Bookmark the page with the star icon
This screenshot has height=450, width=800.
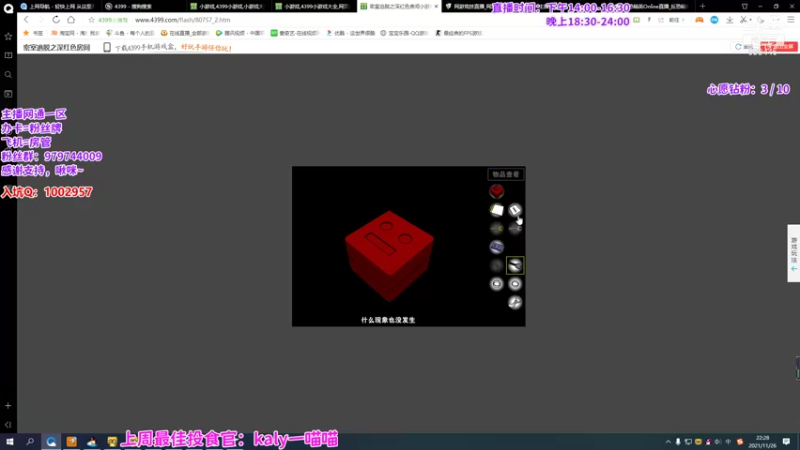91,20
